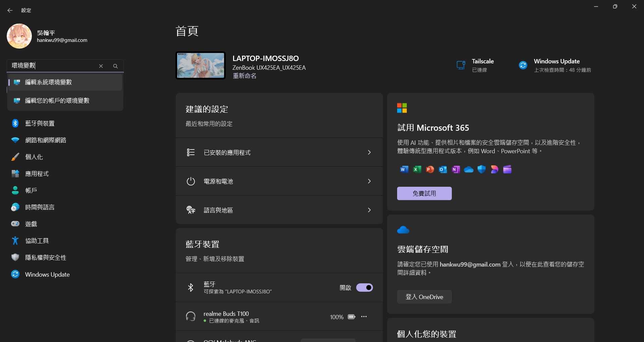
Task: Toggle the Bluetooth (藍牙) switch off
Action: click(365, 288)
